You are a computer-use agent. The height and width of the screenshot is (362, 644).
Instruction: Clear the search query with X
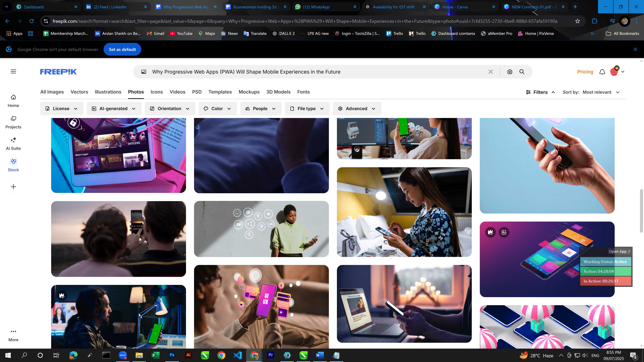click(491, 72)
